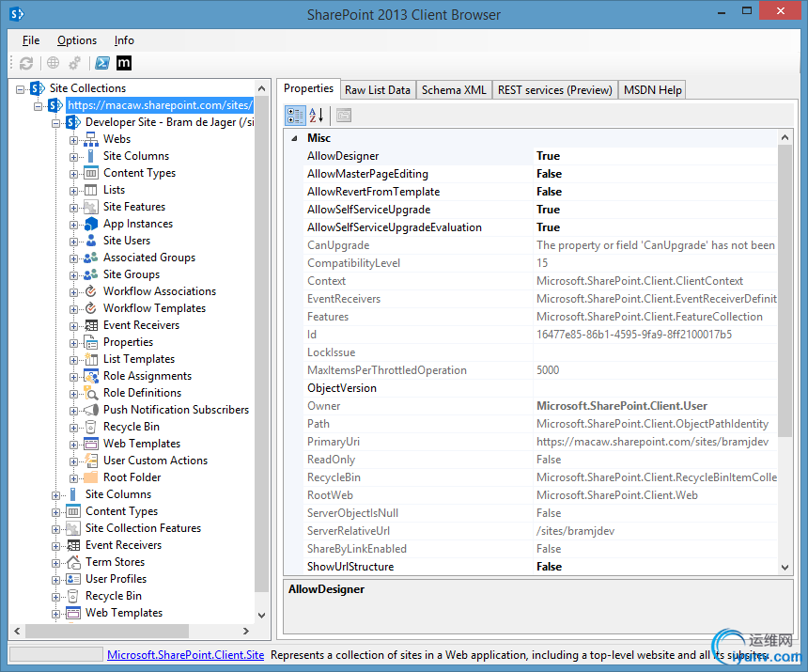Click the Site Users person icon

(x=91, y=241)
